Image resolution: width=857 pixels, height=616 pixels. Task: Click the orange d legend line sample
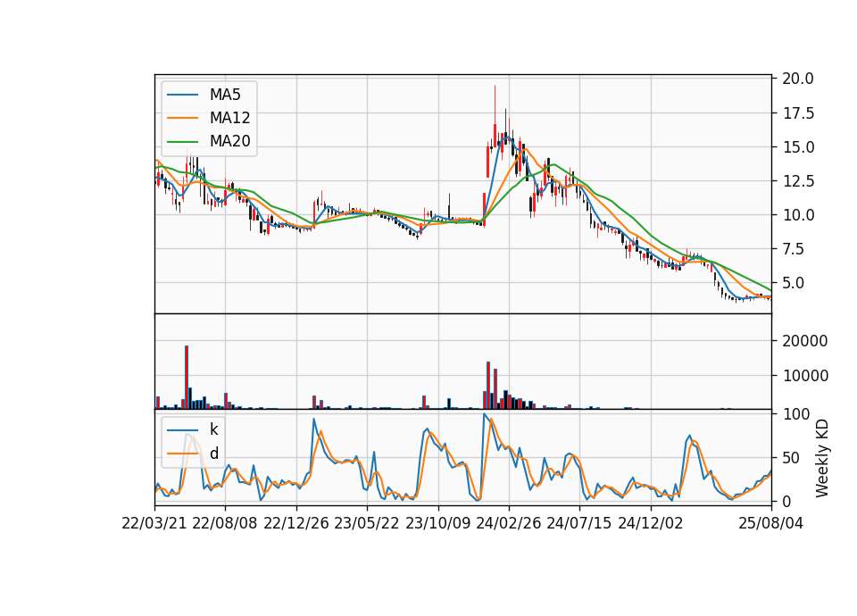pos(182,454)
